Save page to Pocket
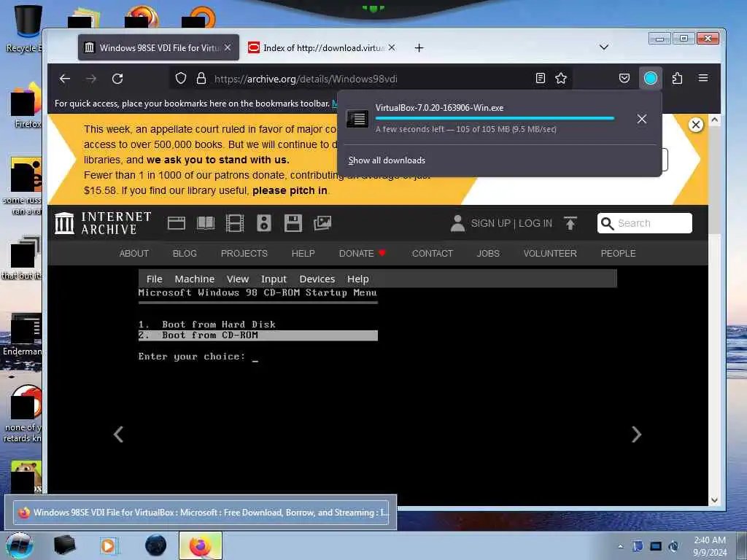The image size is (747, 560). (624, 78)
